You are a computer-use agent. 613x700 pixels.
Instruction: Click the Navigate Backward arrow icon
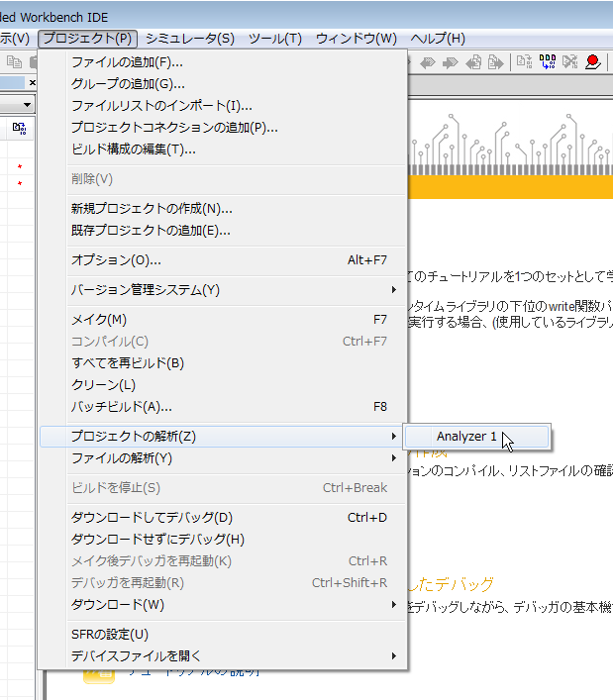427,62
